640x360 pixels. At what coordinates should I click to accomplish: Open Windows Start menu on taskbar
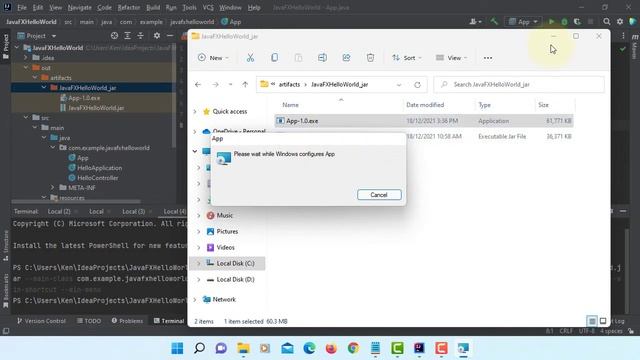[x=177, y=348]
